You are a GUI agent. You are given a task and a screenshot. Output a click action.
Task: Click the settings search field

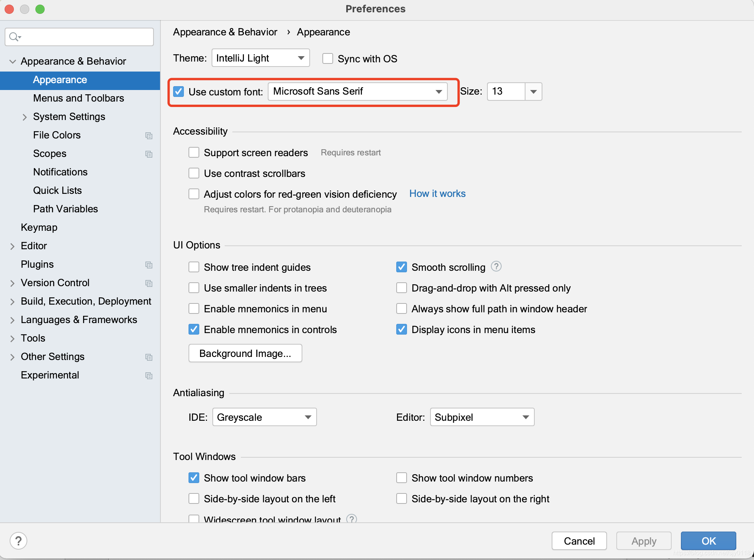(x=79, y=37)
